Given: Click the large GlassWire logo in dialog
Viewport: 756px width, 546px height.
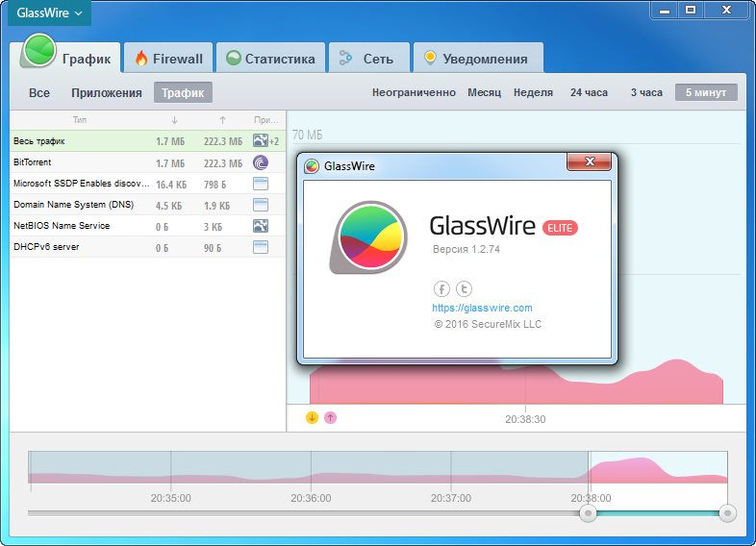Looking at the screenshot, I should pos(369,238).
